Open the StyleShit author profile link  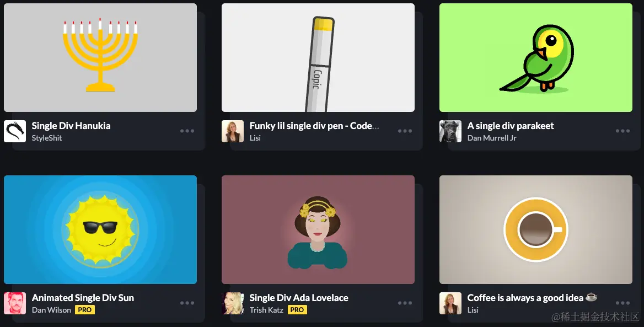point(47,138)
